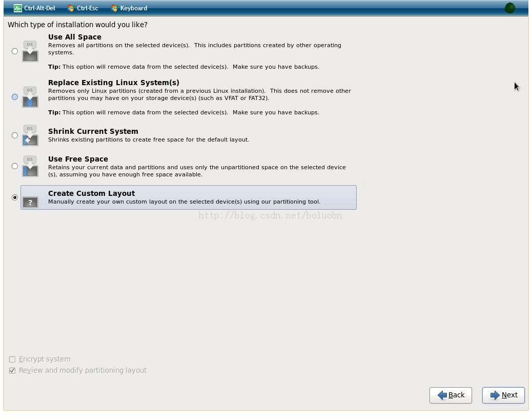Image resolution: width=532 pixels, height=420 pixels.
Task: Click the Shrink Current System heading
Action: pyautogui.click(x=93, y=131)
